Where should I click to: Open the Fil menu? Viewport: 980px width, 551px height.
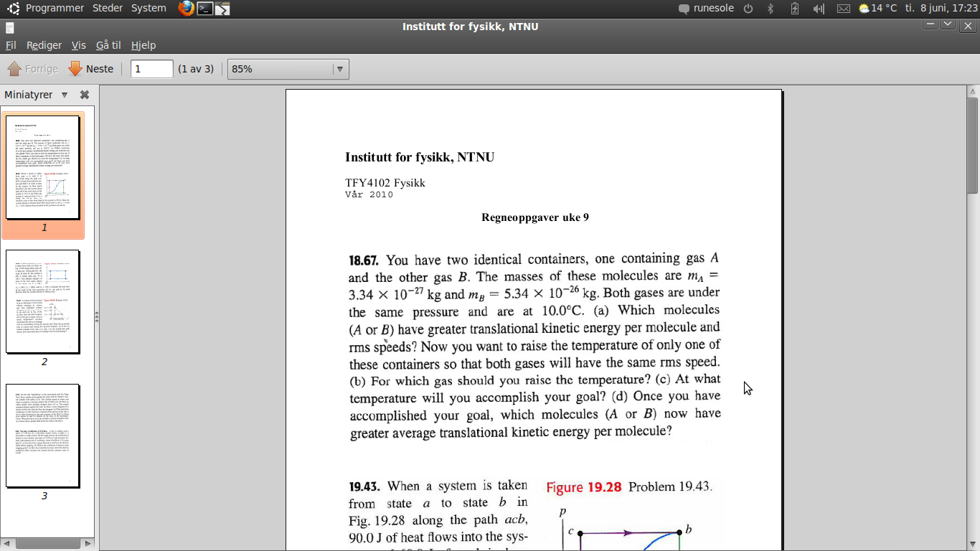(11, 45)
